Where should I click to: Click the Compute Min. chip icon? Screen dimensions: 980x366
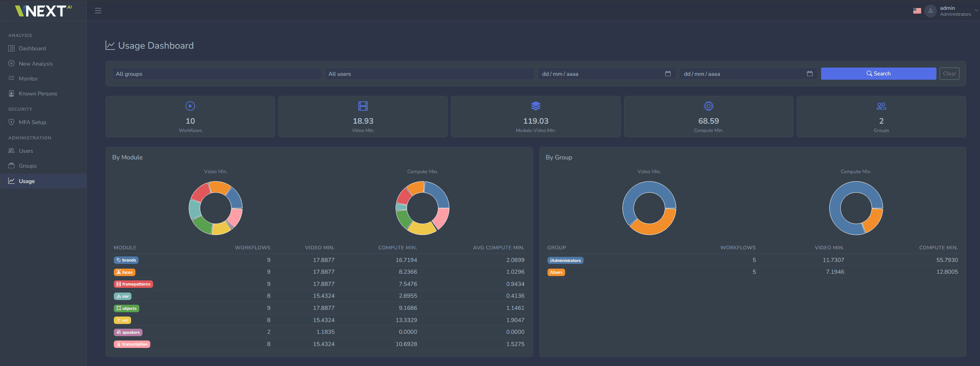(x=708, y=106)
